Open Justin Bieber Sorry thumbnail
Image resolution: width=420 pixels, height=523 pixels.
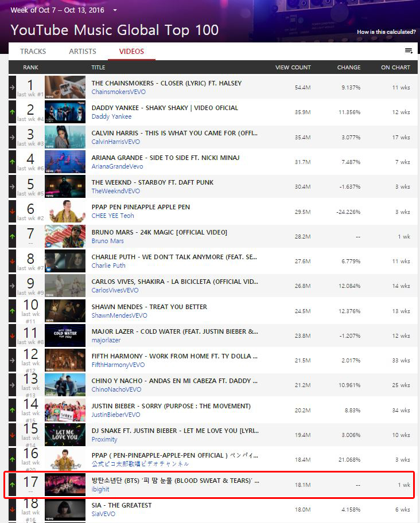(65, 410)
